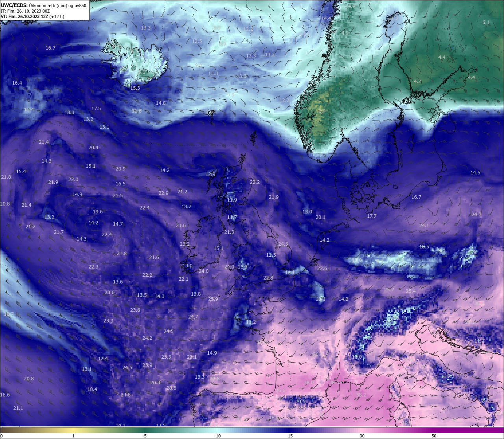Click the 6.1 value on the map
Viewport: 504px width, 439px height.
click(486, 22)
